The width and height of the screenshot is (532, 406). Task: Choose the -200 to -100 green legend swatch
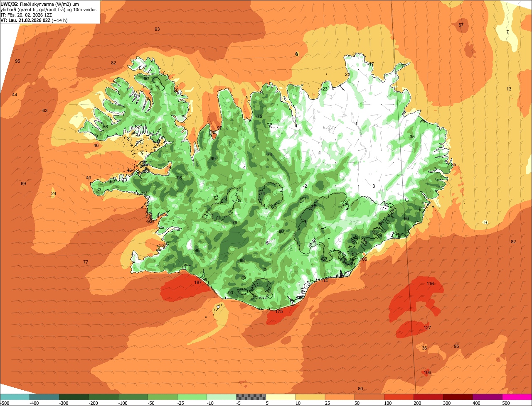point(103,397)
